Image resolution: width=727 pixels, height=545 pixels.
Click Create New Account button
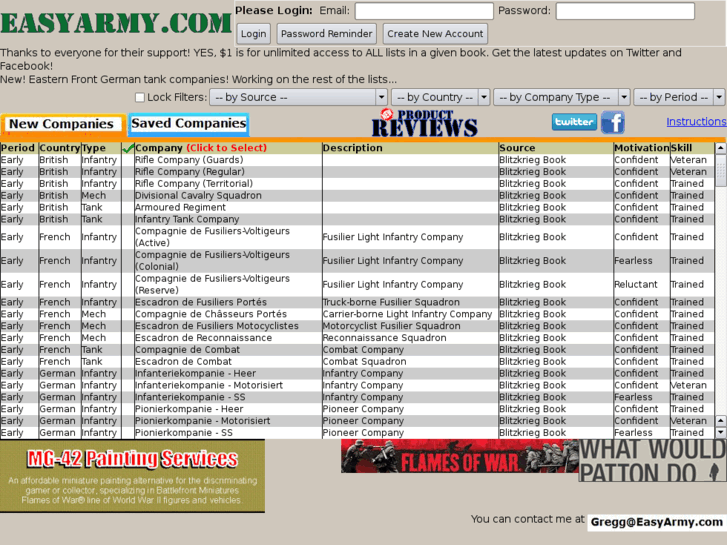(435, 34)
